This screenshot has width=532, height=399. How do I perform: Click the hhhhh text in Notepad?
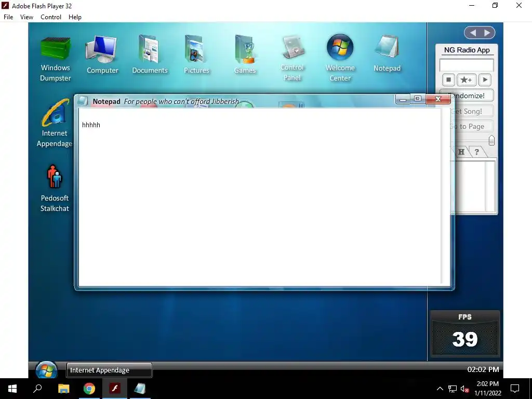[x=91, y=125]
